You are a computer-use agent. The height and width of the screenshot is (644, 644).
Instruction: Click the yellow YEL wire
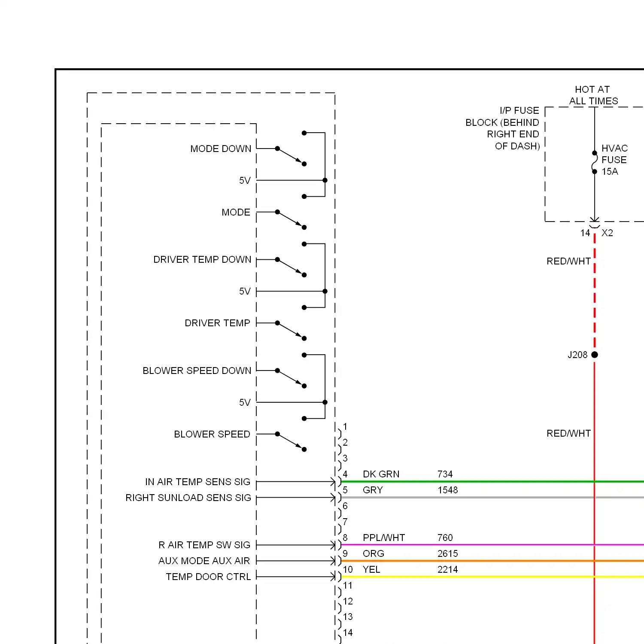tap(492, 577)
